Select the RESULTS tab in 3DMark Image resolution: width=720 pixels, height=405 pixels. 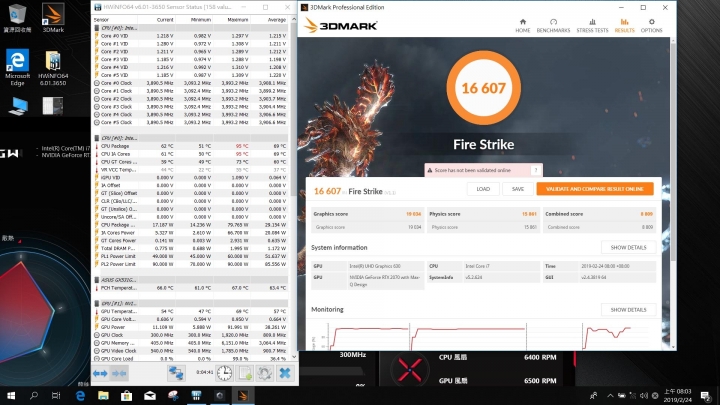624,26
